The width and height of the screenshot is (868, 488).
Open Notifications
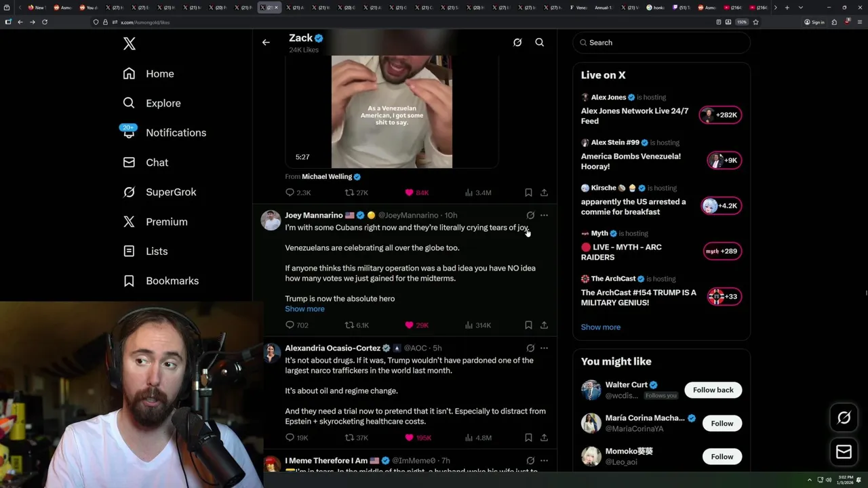click(164, 133)
